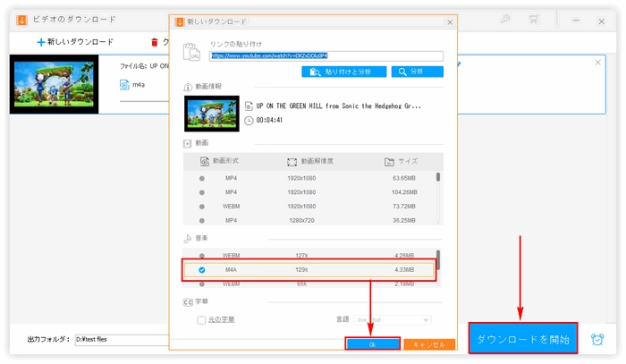
Task: Click the alarm clock scheduler icon
Action: coord(597,339)
